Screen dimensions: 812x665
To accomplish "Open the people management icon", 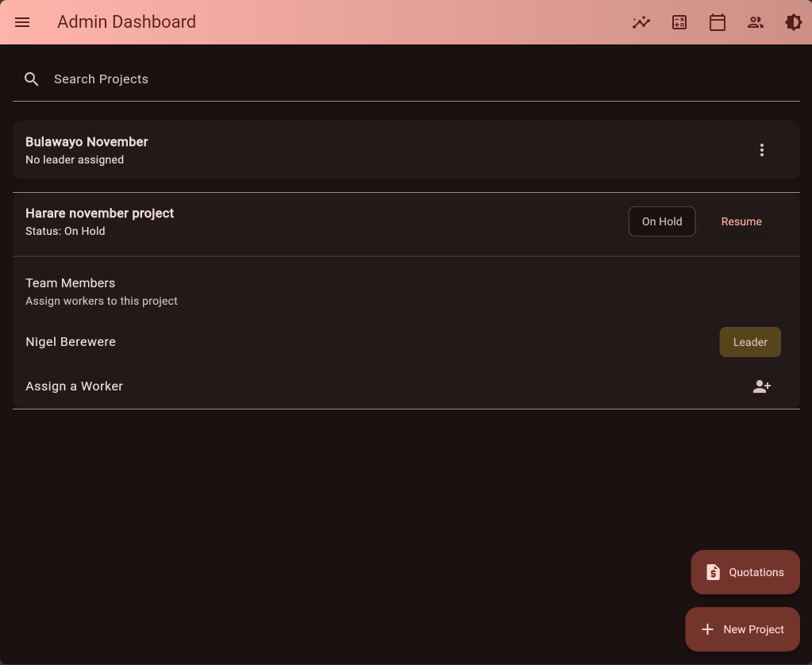I will click(756, 22).
